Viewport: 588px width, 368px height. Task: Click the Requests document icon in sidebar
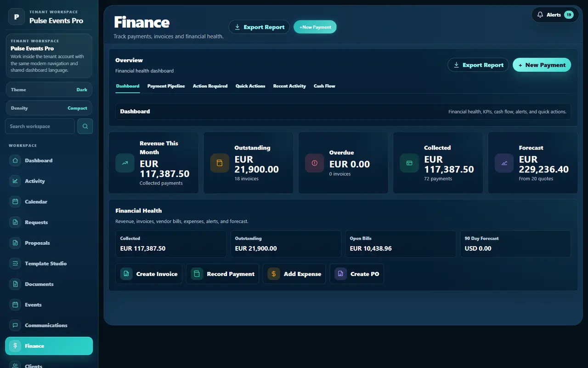pyautogui.click(x=15, y=222)
